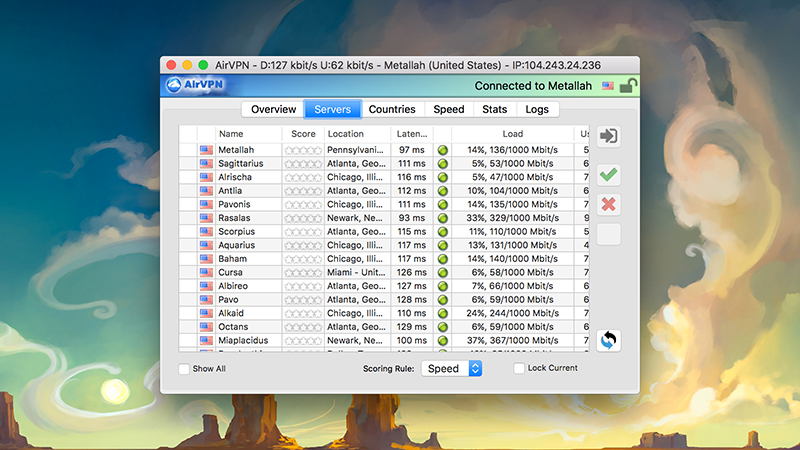800x450 pixels.
Task: Select the Cursa server name
Action: (231, 272)
